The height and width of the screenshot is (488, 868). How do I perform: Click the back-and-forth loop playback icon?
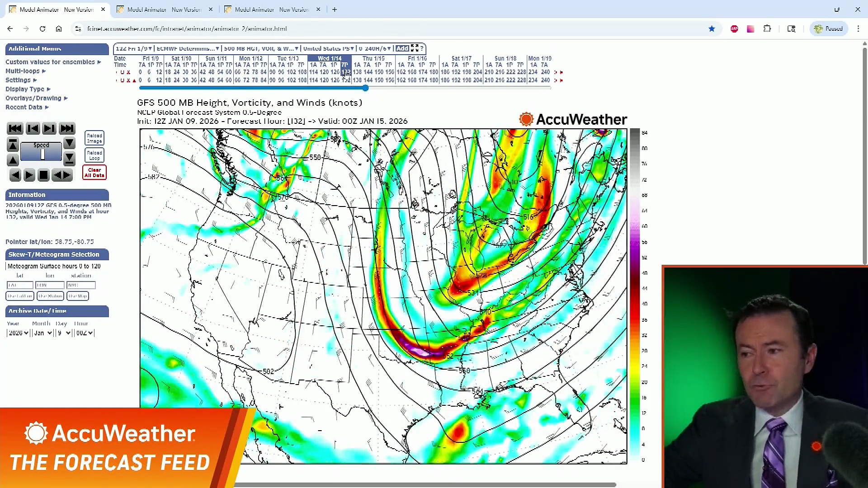tap(62, 175)
